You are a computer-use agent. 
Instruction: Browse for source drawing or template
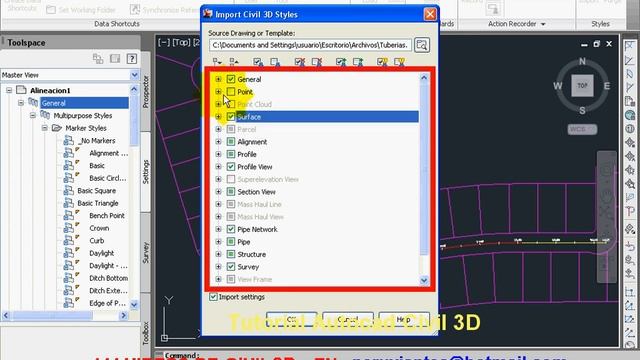coord(422,45)
